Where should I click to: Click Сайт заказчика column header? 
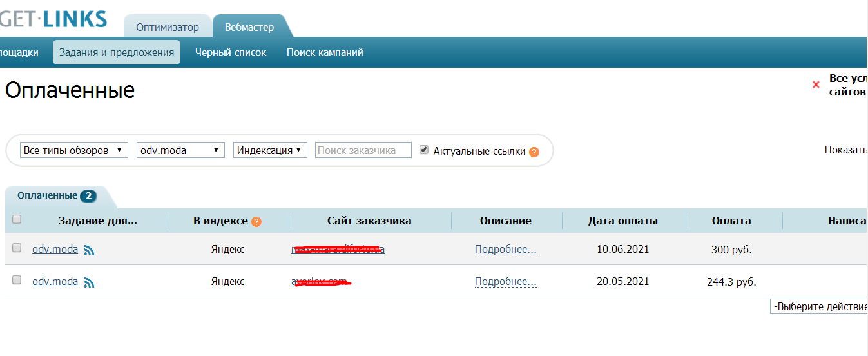pos(369,221)
